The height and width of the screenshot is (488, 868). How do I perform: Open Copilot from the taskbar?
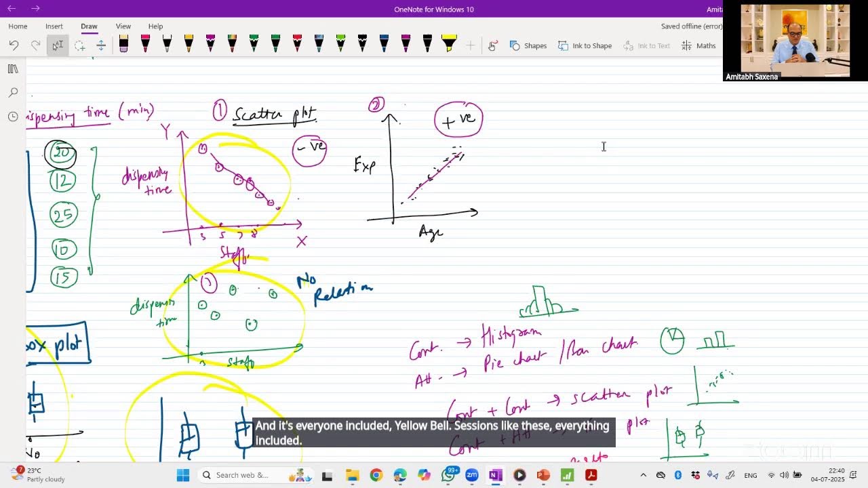424,475
